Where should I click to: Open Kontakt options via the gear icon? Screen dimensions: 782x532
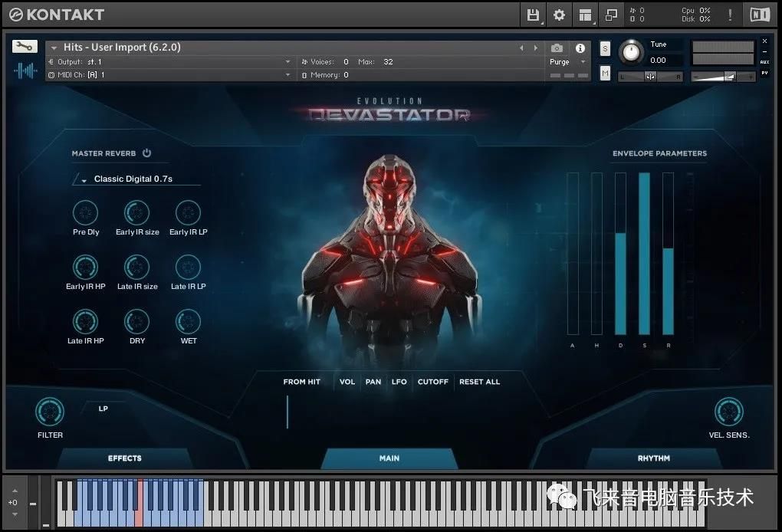pyautogui.click(x=559, y=15)
